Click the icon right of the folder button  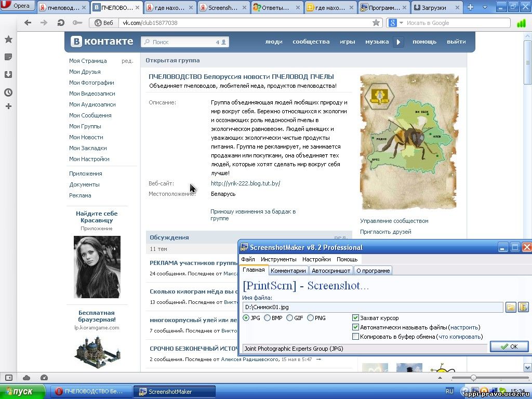click(524, 308)
